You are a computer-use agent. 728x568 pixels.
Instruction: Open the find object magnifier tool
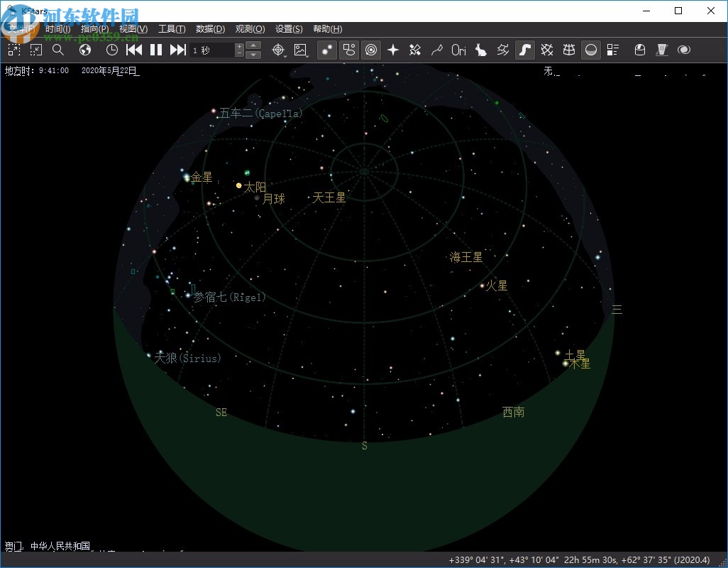(x=58, y=50)
